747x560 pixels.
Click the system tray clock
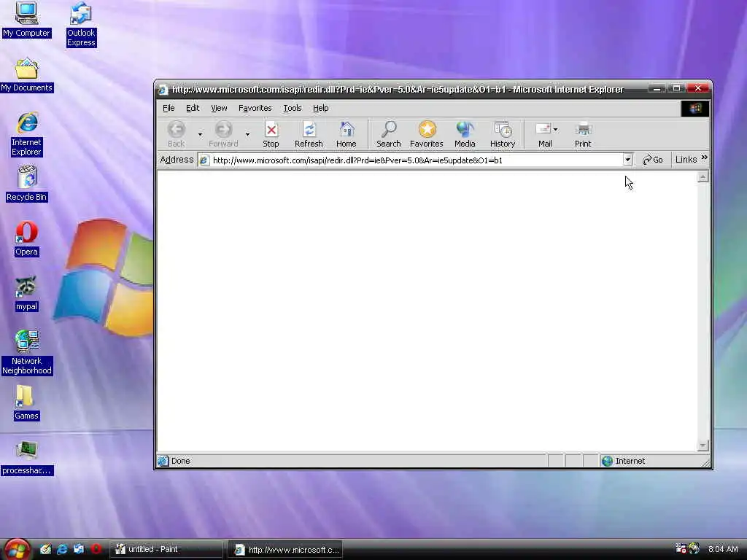tap(723, 549)
